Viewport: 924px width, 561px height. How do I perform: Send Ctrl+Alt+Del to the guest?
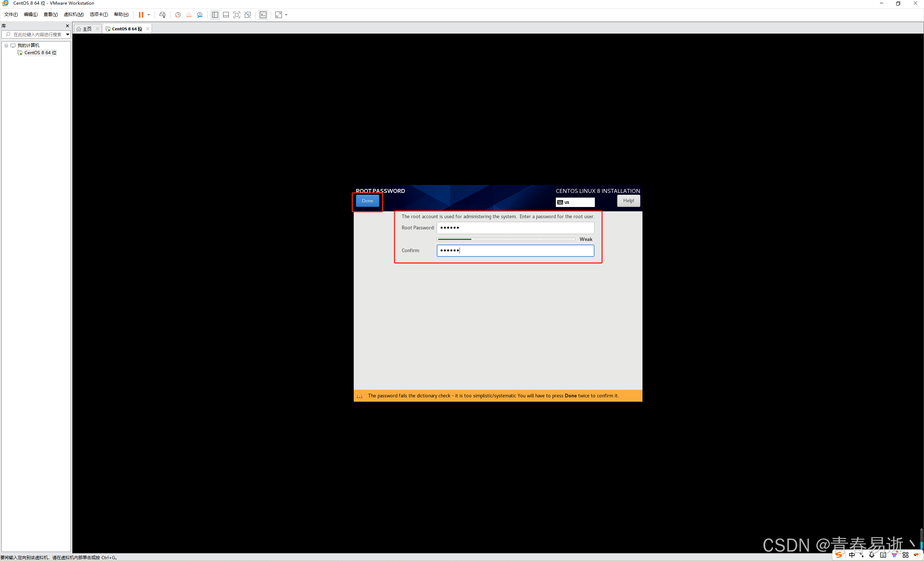163,15
